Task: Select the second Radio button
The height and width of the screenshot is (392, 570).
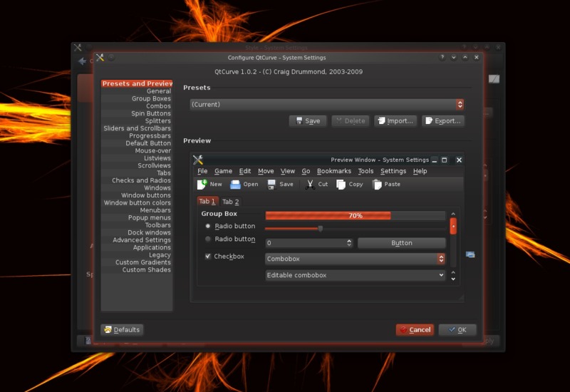Action: [x=207, y=239]
